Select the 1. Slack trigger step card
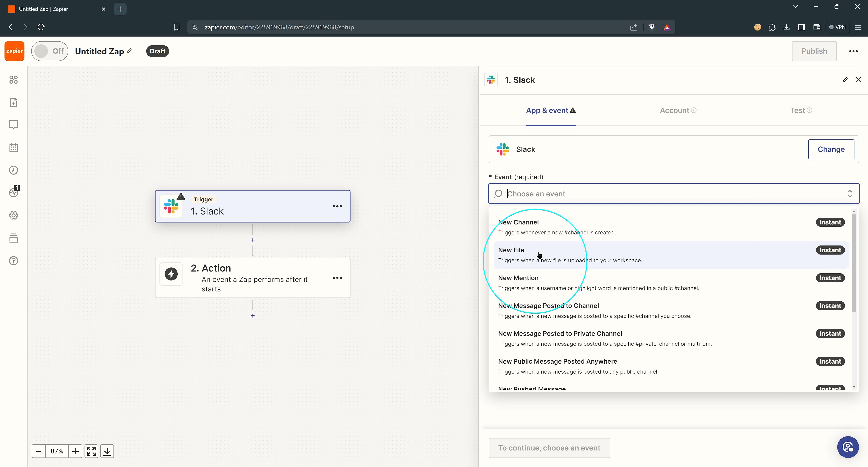 coord(252,206)
